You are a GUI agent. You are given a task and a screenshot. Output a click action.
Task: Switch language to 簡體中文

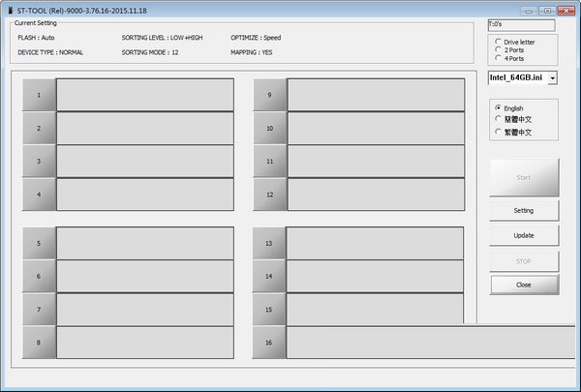(x=499, y=119)
